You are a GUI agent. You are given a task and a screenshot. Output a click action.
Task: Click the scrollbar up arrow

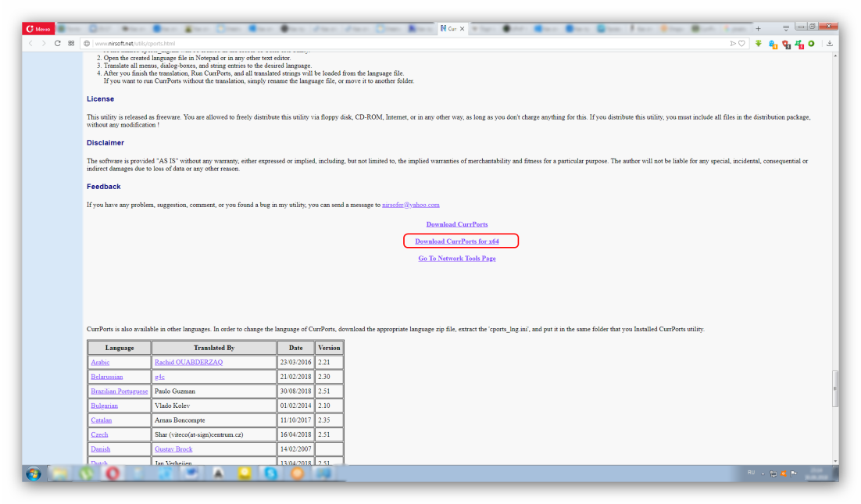pyautogui.click(x=835, y=55)
